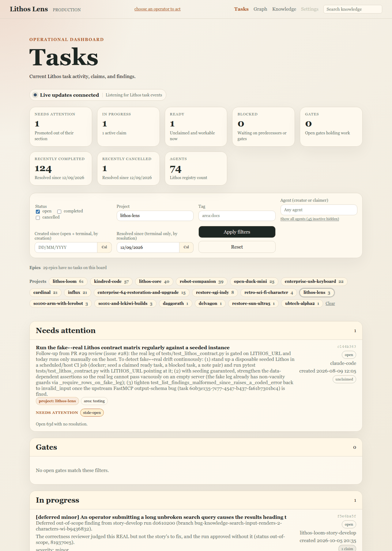Switch to the Knowledge page
Viewport: 392px width, 551px height.
[284, 9]
